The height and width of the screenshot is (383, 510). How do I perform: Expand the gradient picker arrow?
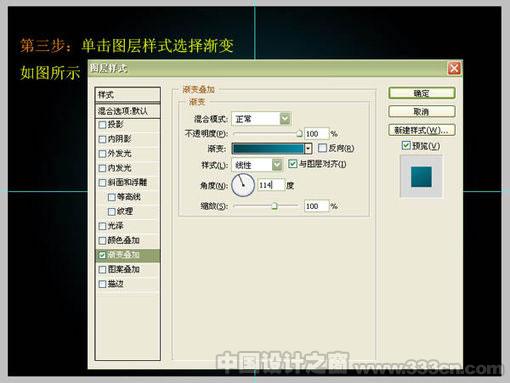click(x=308, y=148)
